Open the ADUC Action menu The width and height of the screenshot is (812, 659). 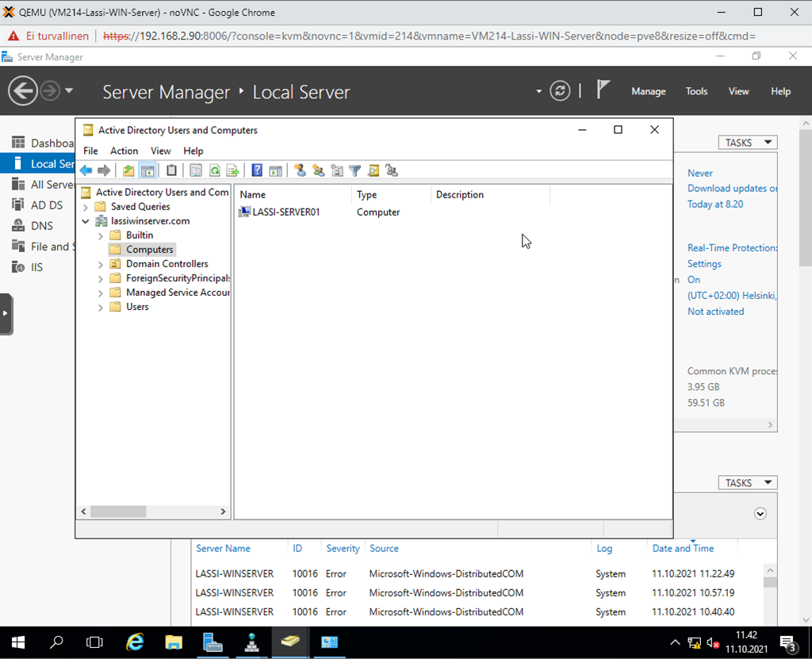pyautogui.click(x=124, y=151)
